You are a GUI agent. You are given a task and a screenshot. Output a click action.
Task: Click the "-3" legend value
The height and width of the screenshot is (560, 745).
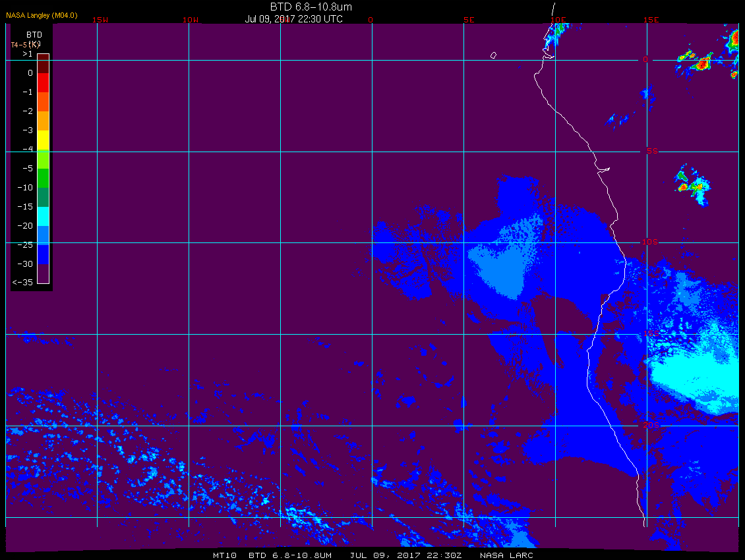(x=28, y=130)
